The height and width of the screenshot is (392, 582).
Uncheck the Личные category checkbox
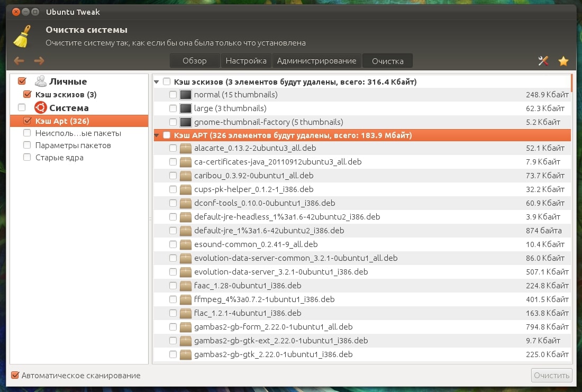pos(22,80)
